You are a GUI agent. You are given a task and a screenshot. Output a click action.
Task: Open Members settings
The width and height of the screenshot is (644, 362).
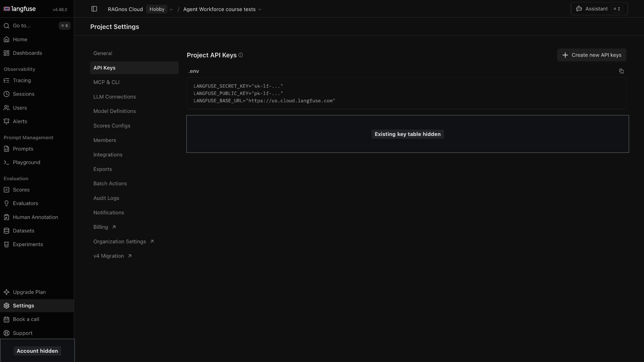[x=134, y=140]
